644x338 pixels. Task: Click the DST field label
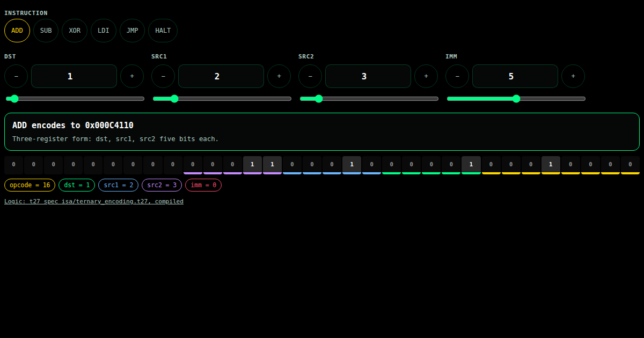pyautogui.click(x=10, y=56)
